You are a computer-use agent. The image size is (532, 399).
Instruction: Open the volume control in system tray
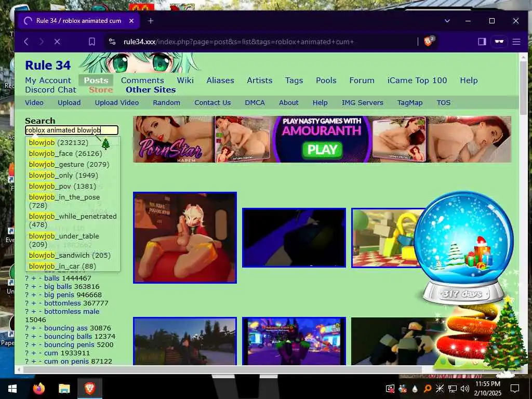tap(465, 389)
